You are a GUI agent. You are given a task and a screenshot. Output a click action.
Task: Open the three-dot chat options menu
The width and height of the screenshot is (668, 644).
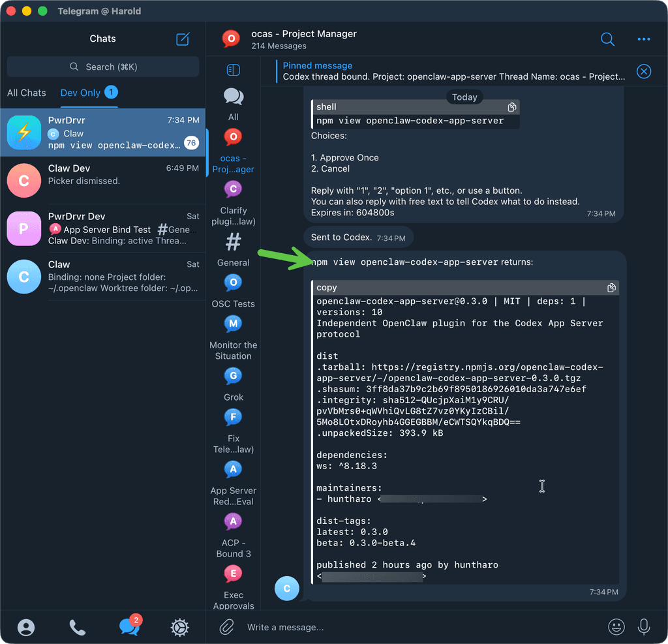(x=643, y=39)
